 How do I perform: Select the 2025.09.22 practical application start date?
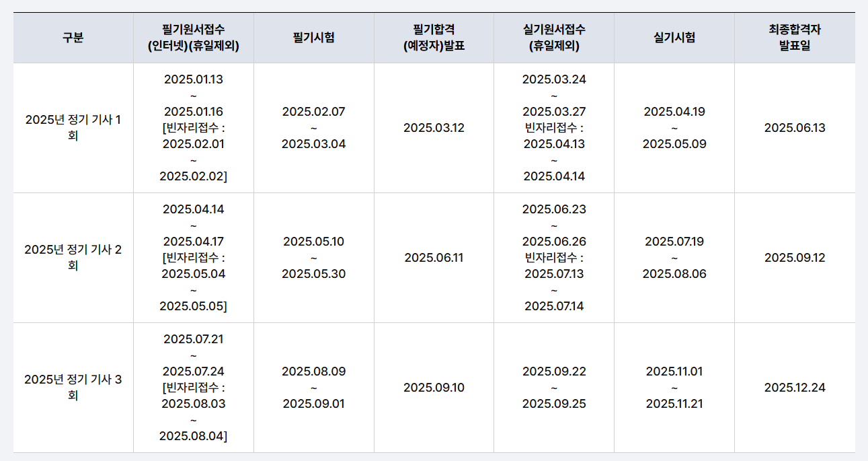tap(553, 371)
